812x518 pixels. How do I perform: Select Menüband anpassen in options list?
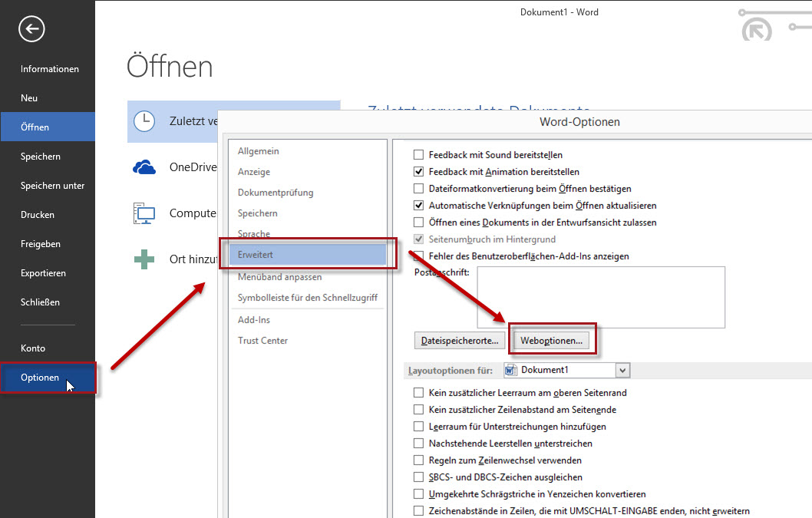pyautogui.click(x=280, y=277)
